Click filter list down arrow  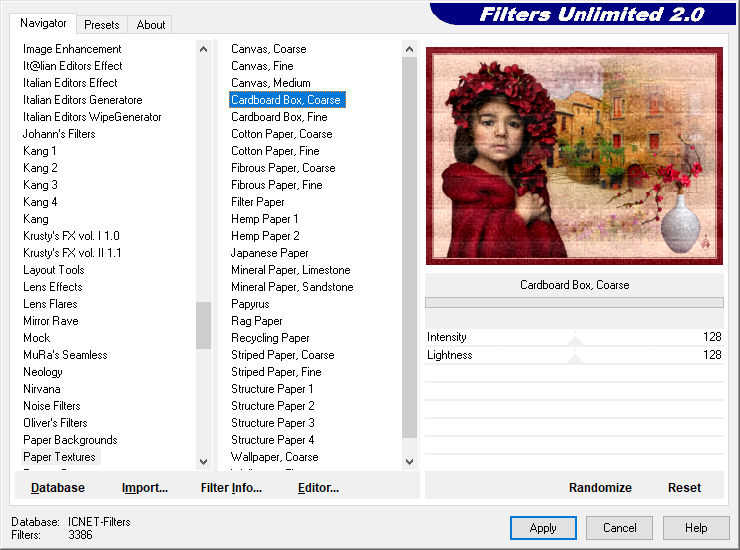coord(409,462)
